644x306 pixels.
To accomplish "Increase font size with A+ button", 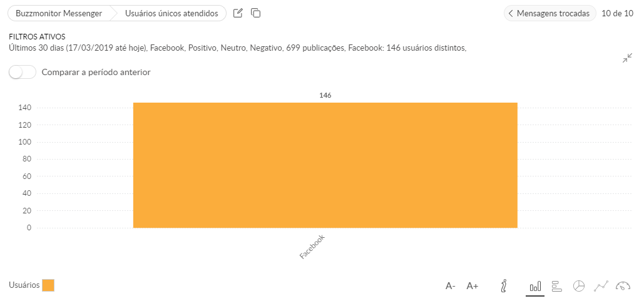I will click(473, 286).
